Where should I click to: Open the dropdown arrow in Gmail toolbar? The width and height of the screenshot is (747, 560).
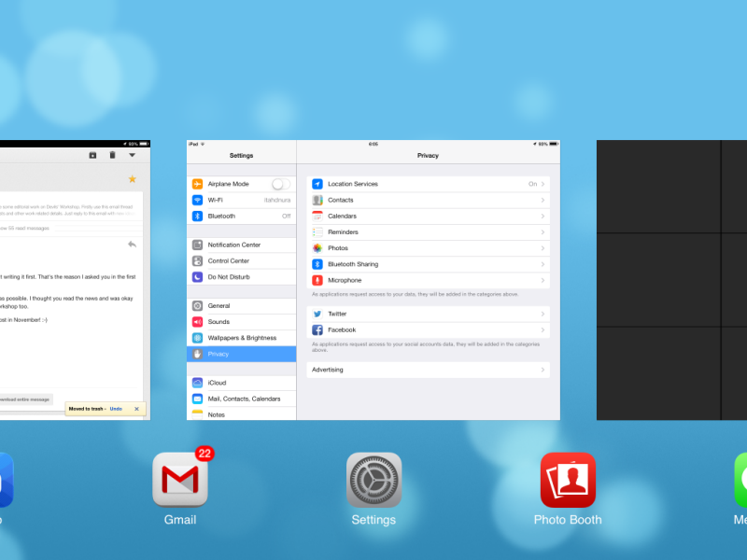132,155
